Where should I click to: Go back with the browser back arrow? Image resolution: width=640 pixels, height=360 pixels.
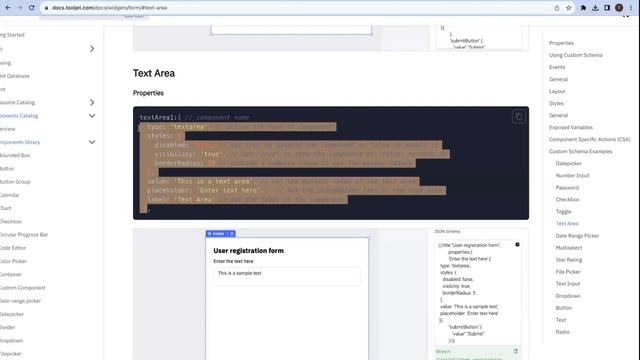pos(8,8)
